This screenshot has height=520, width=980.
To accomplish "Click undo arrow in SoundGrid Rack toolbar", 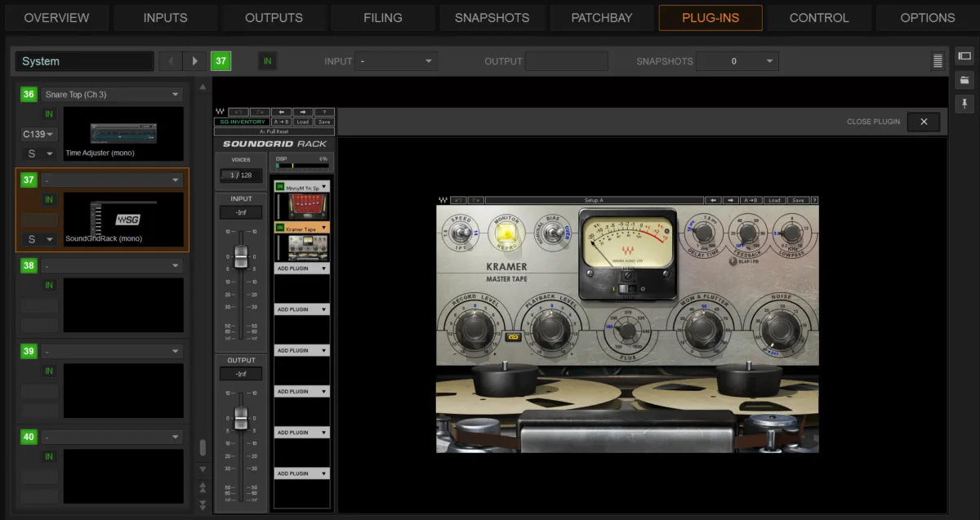I will point(238,112).
